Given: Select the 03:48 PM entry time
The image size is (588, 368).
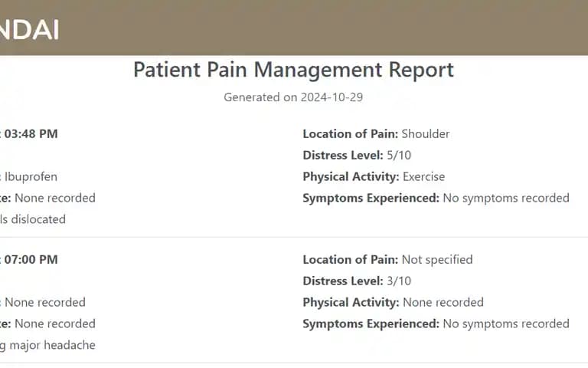Looking at the screenshot, I should [x=29, y=134].
